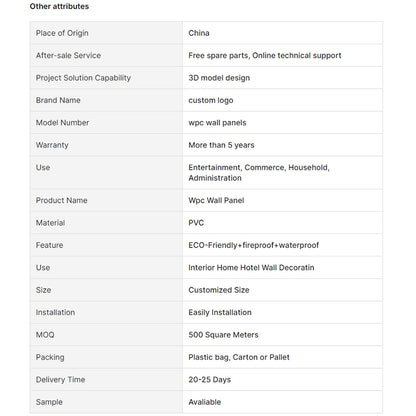Select the After-sale Service row label
This screenshot has width=416, height=416.
[x=68, y=55]
